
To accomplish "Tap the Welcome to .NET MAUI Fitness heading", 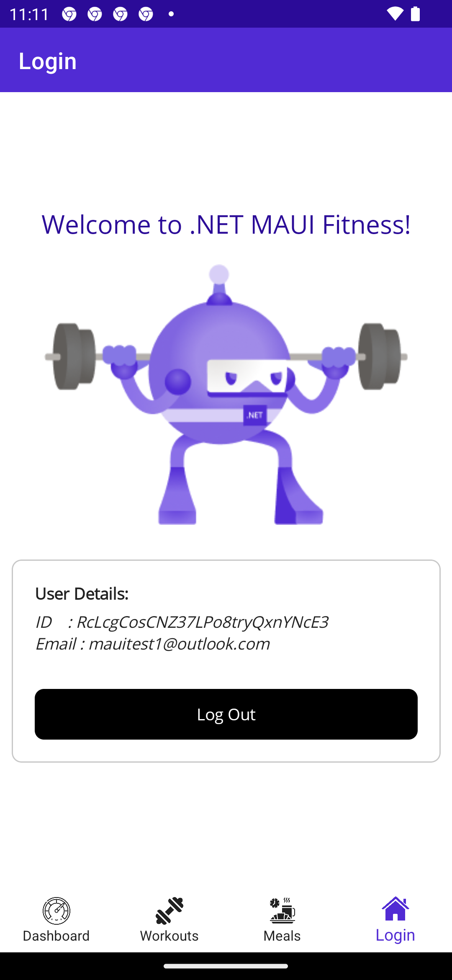I will [x=226, y=224].
